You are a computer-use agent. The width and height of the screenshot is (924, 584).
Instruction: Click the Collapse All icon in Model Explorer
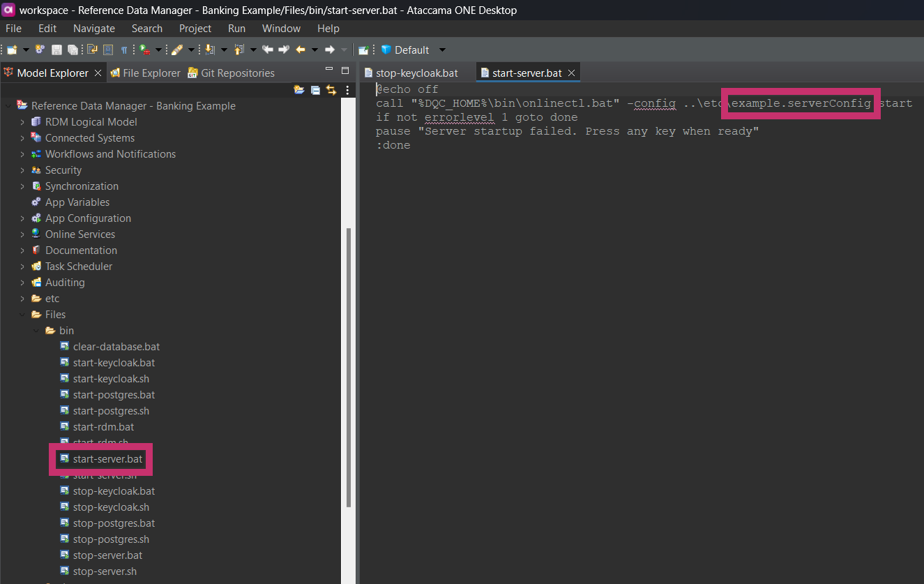(315, 90)
